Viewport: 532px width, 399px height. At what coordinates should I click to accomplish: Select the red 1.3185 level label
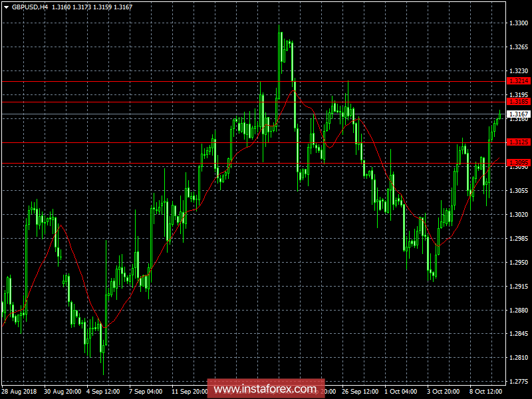(x=519, y=102)
